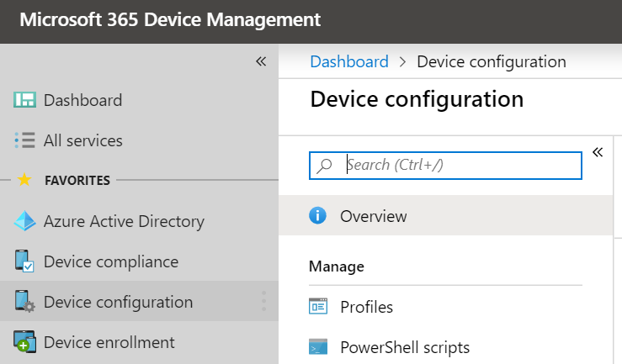Open the Profiles menu entry
Image resolution: width=622 pixels, height=364 pixels.
point(366,307)
